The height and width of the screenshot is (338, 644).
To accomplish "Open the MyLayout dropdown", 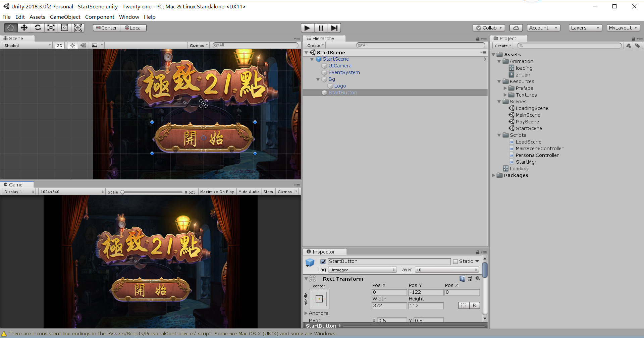I will [623, 28].
